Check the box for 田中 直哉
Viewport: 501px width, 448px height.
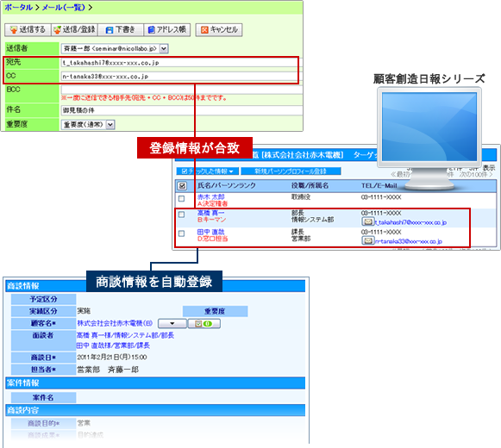[181, 233]
